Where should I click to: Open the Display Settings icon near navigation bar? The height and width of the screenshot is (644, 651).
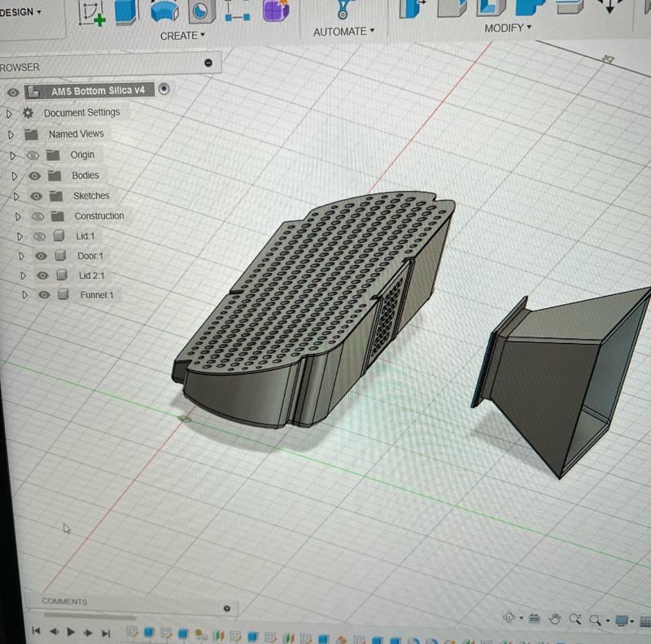click(x=620, y=620)
